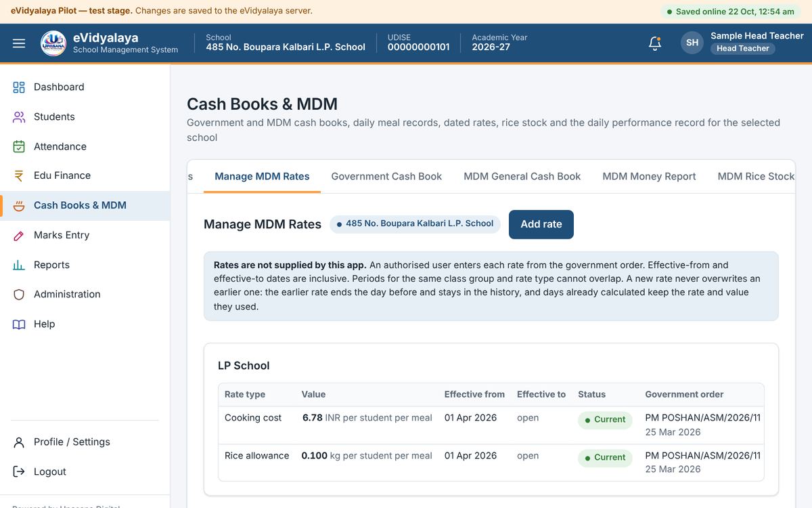
Task: Click the 6.78 INR per student value
Action: 367,417
